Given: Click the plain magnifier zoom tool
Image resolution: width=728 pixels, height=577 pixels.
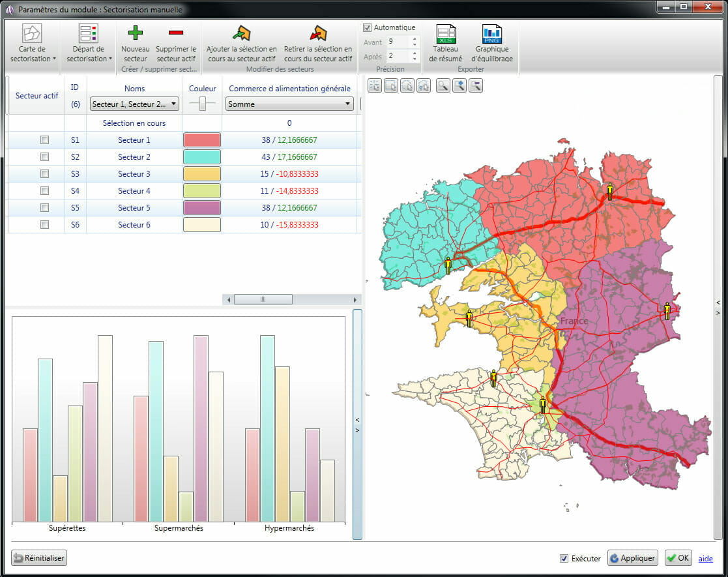Looking at the screenshot, I should [x=443, y=85].
